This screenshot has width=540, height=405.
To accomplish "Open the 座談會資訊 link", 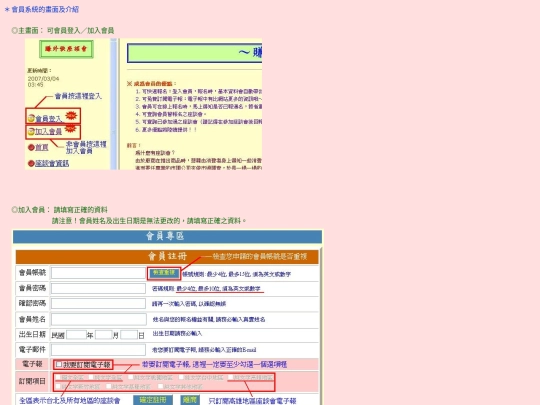I will tap(52, 163).
